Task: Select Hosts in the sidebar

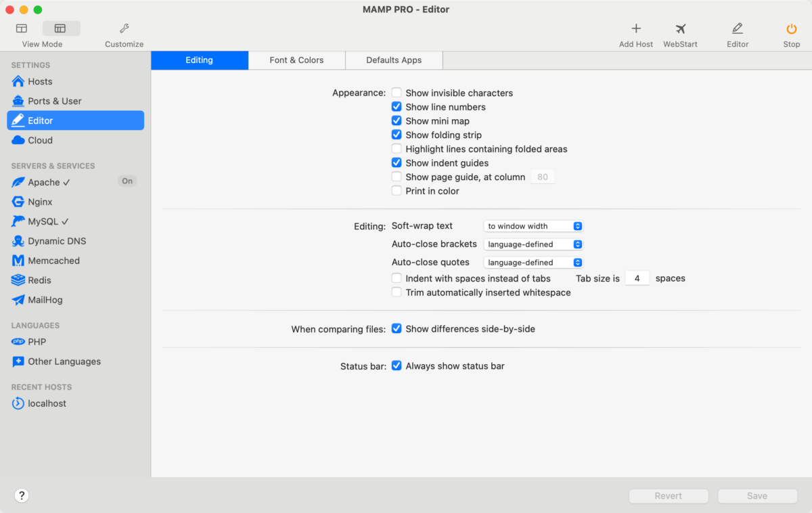Action: click(x=75, y=81)
